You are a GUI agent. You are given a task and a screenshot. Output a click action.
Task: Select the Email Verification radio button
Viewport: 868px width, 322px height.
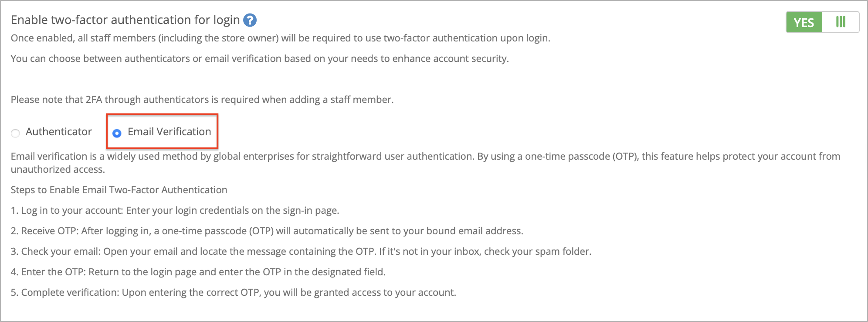[117, 133]
